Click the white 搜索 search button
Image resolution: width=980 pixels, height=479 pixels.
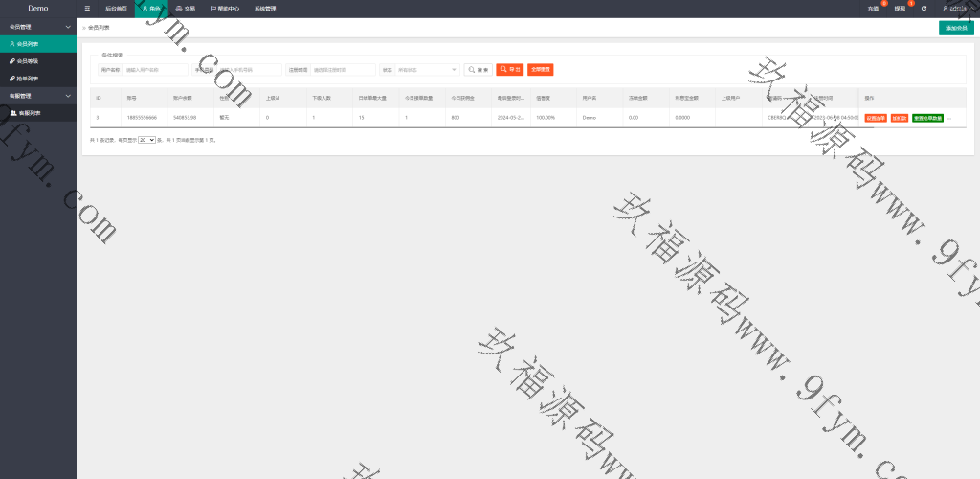tap(478, 70)
